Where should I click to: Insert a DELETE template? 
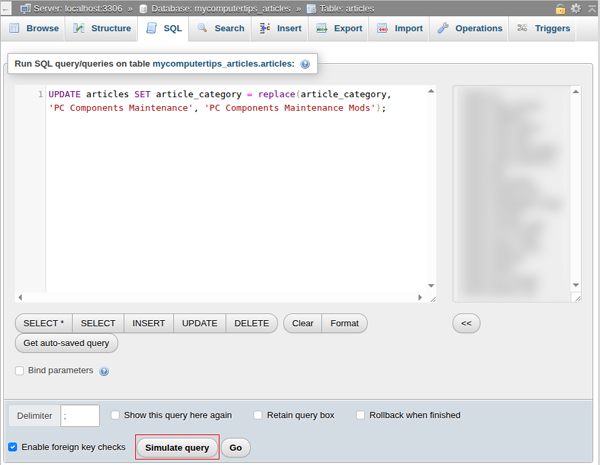click(x=251, y=323)
